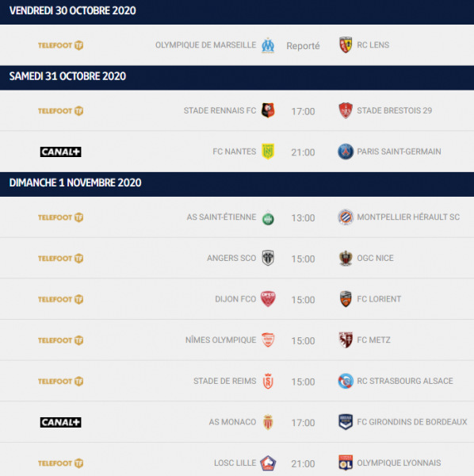Open the Stade Rennais FC crest
This screenshot has height=476, width=474.
click(x=268, y=110)
